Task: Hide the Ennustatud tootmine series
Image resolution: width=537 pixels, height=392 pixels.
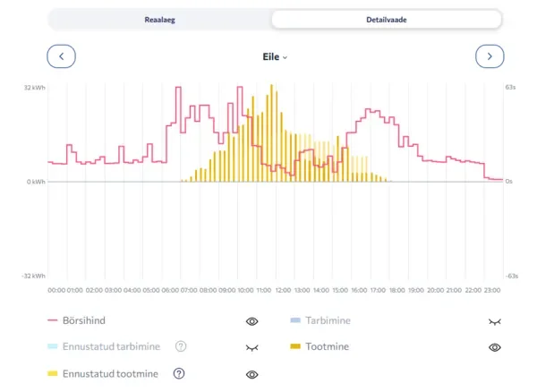Action: pos(251,373)
